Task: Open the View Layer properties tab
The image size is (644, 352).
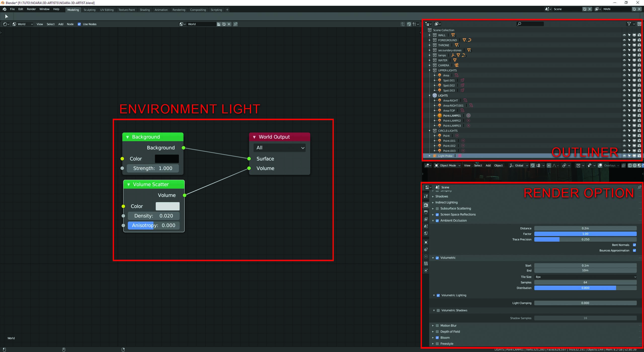Action: pyautogui.click(x=426, y=219)
